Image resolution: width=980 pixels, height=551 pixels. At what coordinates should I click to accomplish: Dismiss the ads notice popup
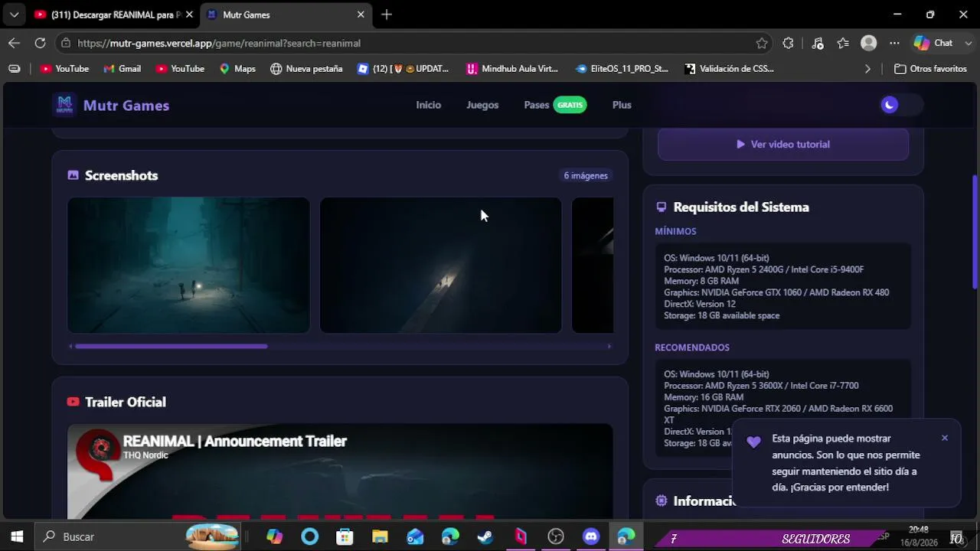click(x=945, y=438)
